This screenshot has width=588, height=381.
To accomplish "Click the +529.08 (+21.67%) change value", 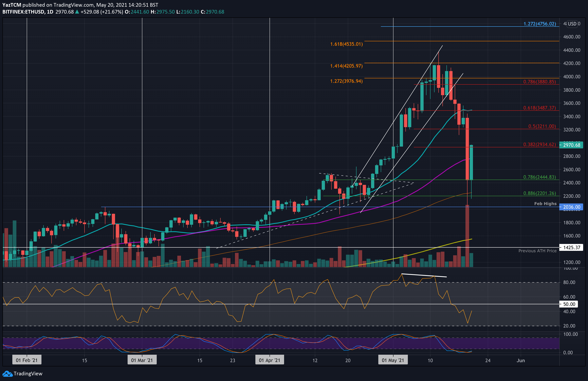I will pyautogui.click(x=102, y=12).
